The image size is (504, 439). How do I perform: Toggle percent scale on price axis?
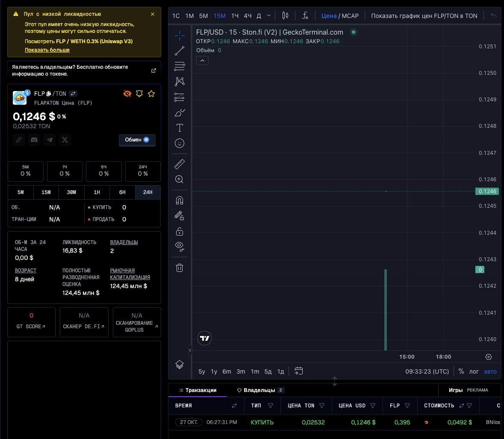pyautogui.click(x=461, y=371)
